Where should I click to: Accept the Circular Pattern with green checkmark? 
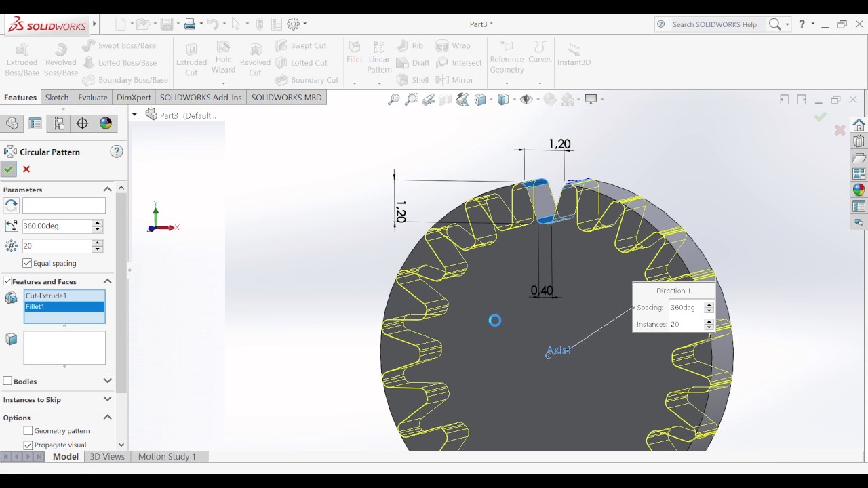pyautogui.click(x=9, y=169)
